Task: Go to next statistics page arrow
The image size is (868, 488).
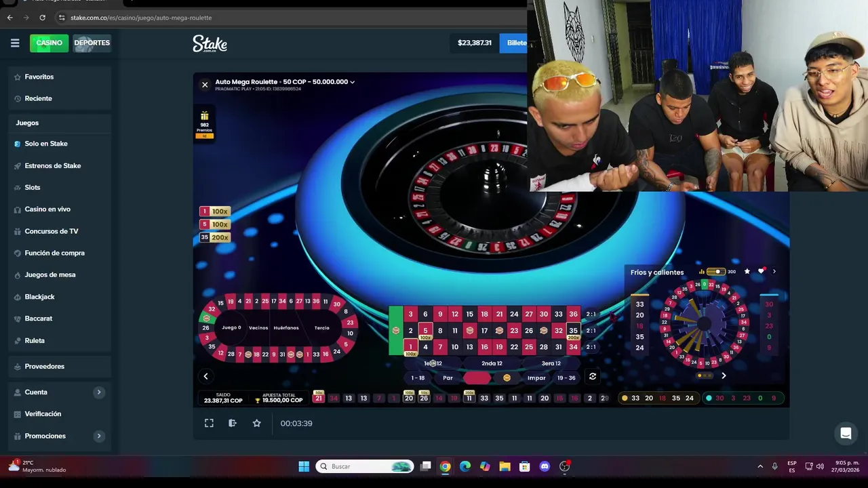Action: [x=724, y=375]
